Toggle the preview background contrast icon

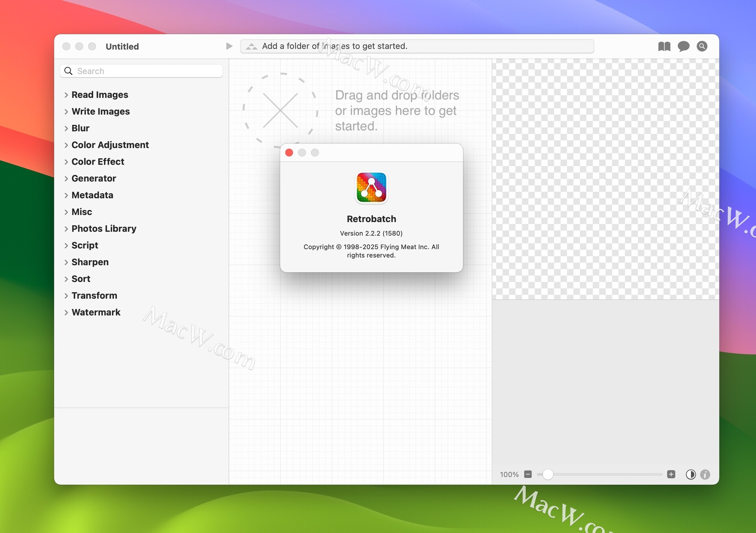tap(691, 474)
